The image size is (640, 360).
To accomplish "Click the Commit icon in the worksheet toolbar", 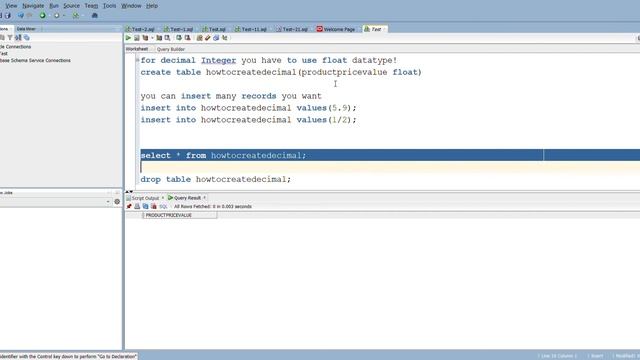I will 179,38.
